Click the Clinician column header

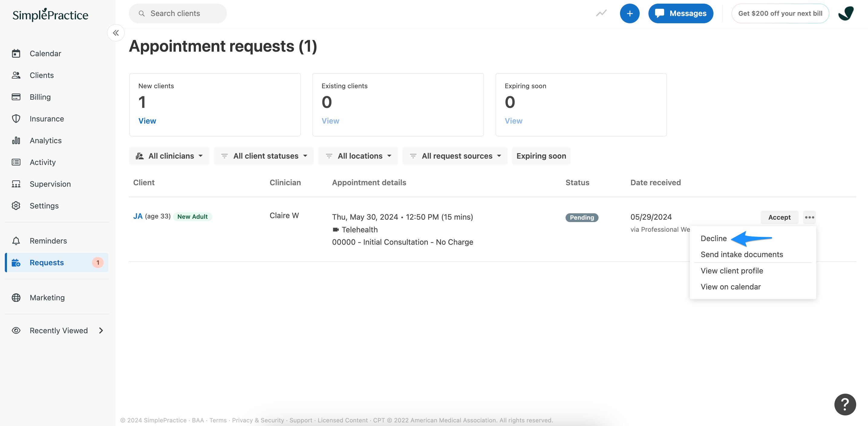coord(285,182)
